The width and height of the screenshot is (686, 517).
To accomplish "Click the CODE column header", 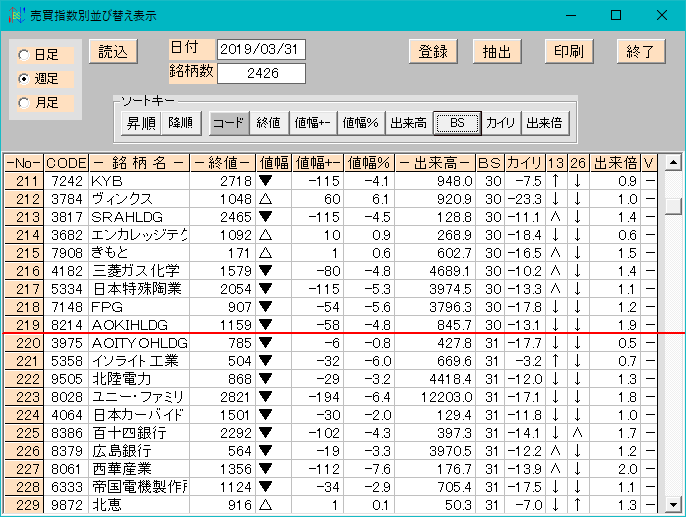I will tap(66, 163).
